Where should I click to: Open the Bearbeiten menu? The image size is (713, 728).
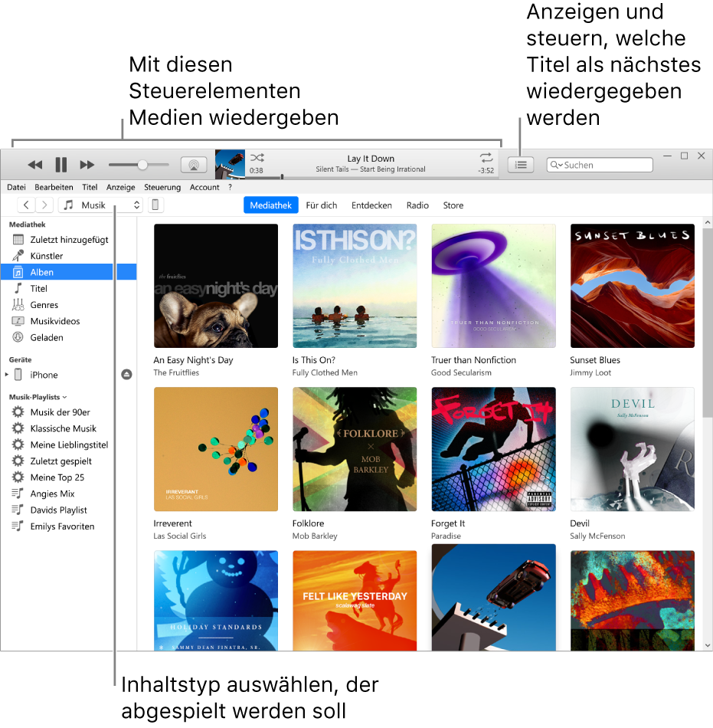click(x=54, y=187)
